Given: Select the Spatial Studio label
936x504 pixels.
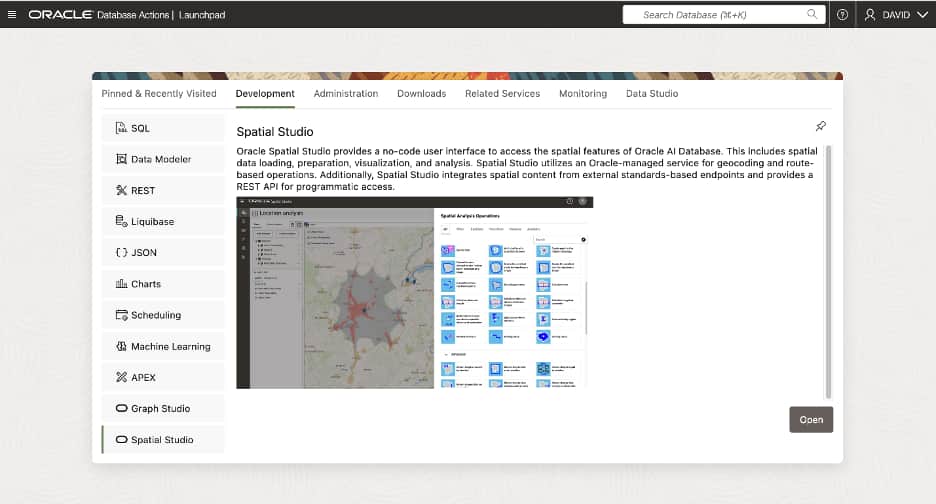Looking at the screenshot, I should [x=162, y=440].
